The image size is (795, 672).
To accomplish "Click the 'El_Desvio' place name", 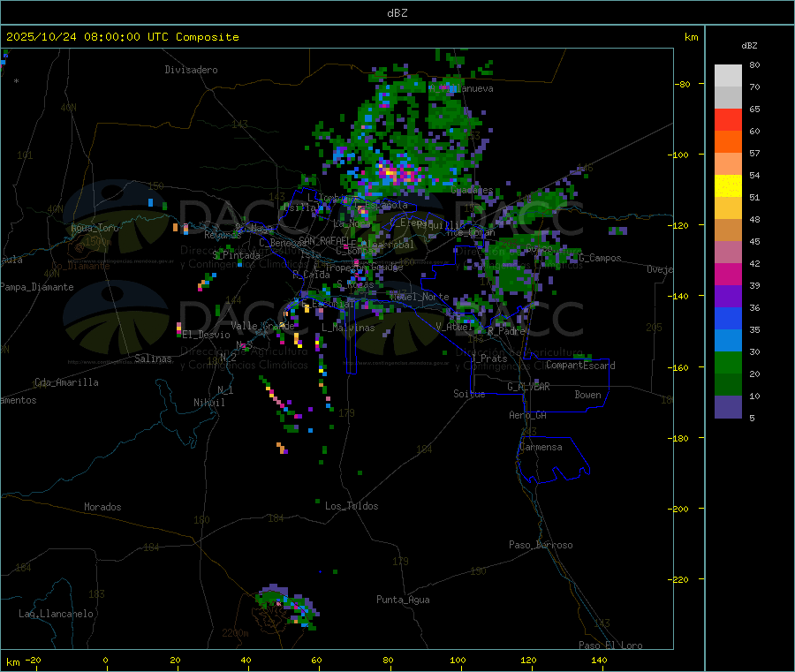I will (x=206, y=335).
